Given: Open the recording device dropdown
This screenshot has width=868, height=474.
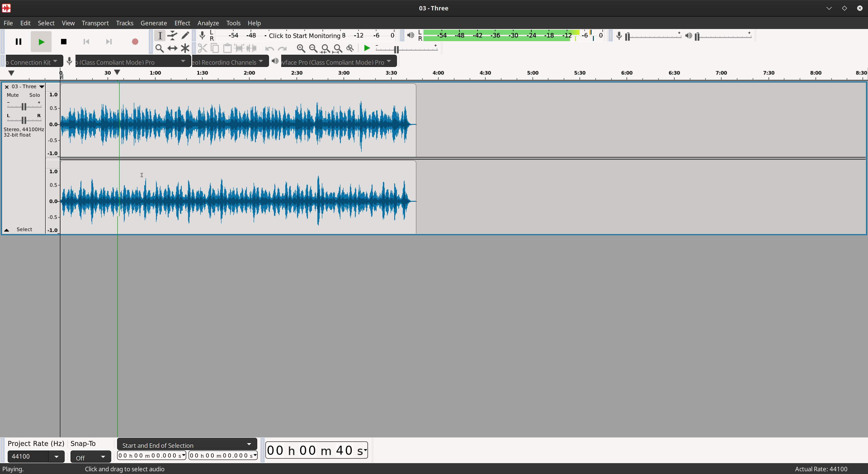Looking at the screenshot, I should (133, 61).
